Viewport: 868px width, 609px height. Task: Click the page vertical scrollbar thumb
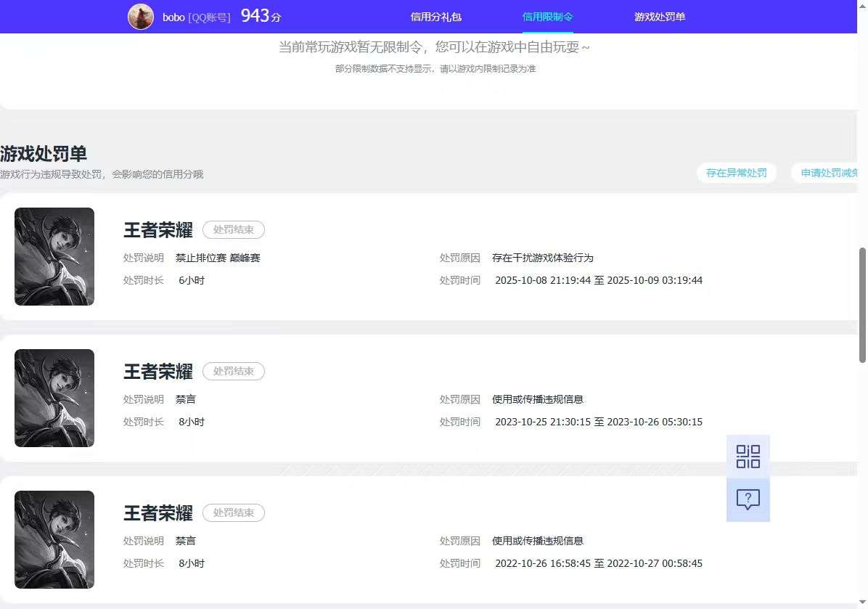click(862, 306)
